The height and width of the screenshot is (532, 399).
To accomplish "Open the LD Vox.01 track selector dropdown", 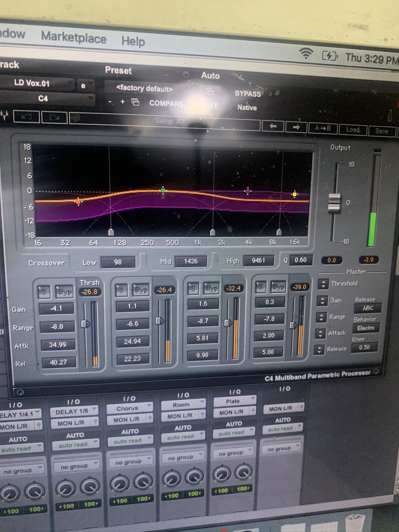I will point(36,84).
